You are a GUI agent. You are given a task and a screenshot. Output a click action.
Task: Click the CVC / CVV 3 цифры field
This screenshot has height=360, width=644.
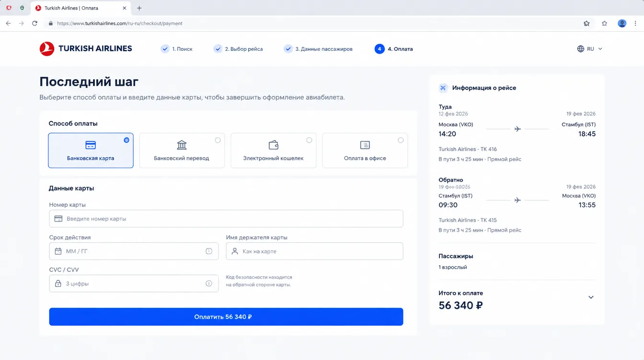point(134,283)
